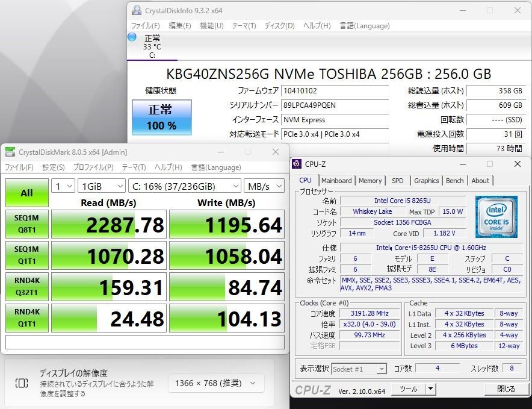Run the RND4K Q32T1 test
Screen dimensions: 532x409
point(27,286)
